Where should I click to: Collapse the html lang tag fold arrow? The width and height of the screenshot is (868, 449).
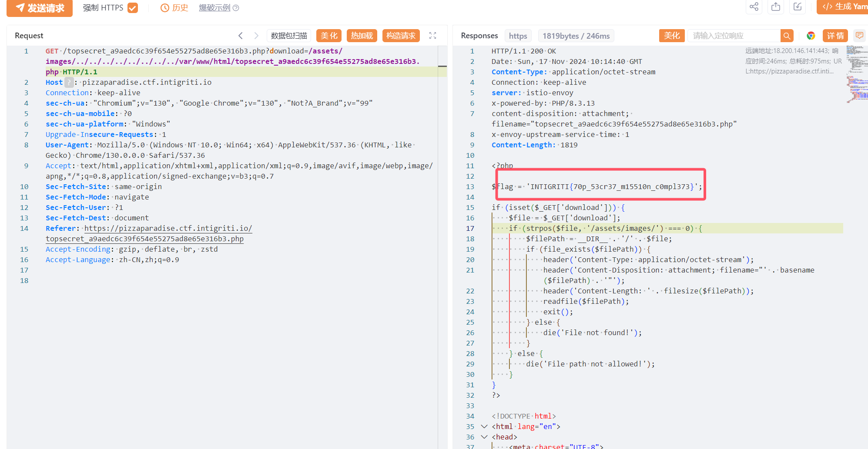pos(484,426)
